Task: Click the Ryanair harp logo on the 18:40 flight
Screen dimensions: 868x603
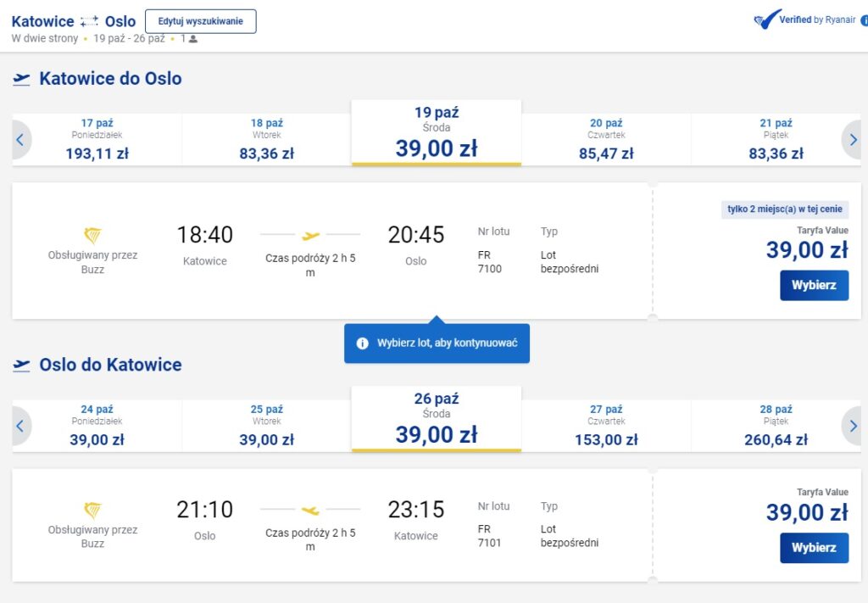Action: (x=92, y=235)
